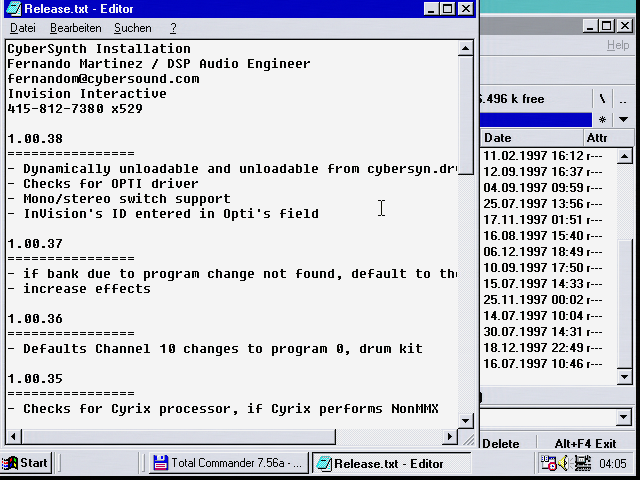Screen dimensions: 640x480
Task: Click the parent directory '..' button
Action: (x=624, y=99)
